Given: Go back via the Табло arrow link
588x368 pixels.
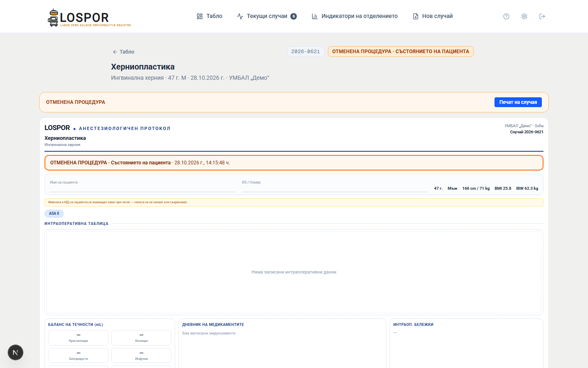Looking at the screenshot, I should coord(123,52).
